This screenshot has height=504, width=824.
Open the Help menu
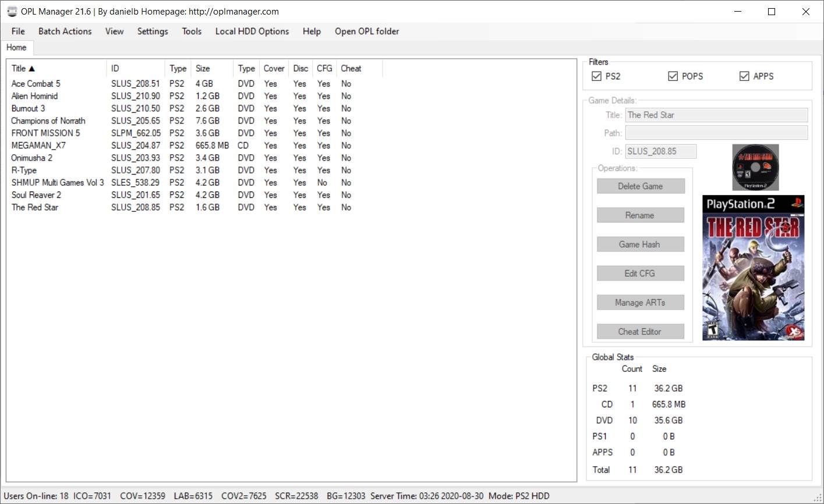click(312, 31)
